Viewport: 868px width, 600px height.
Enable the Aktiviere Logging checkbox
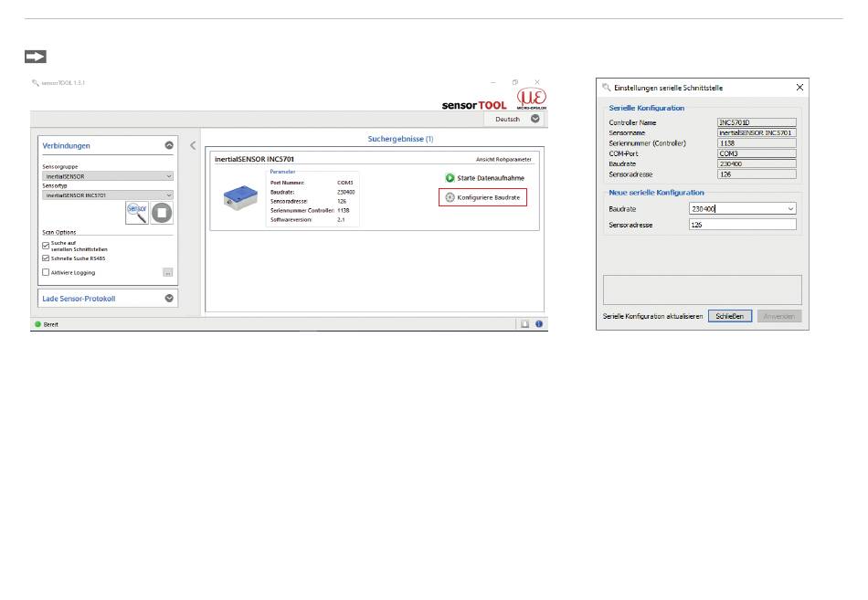(x=46, y=272)
